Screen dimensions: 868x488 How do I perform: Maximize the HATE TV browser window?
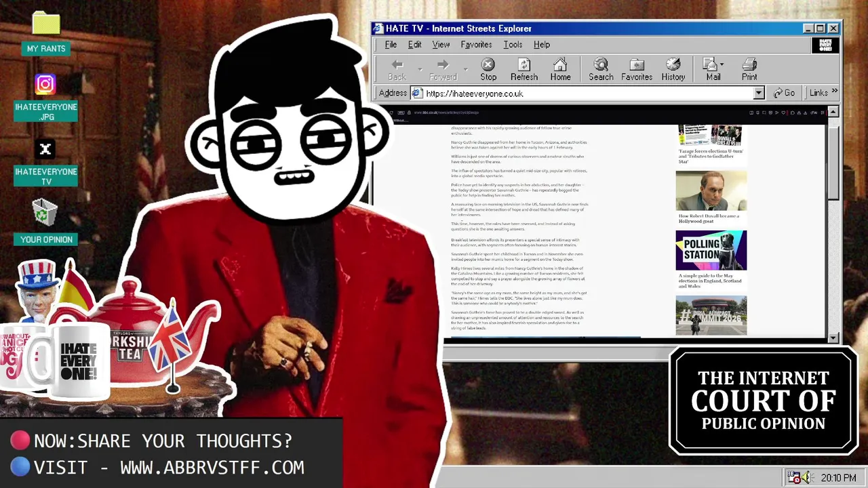tap(820, 28)
